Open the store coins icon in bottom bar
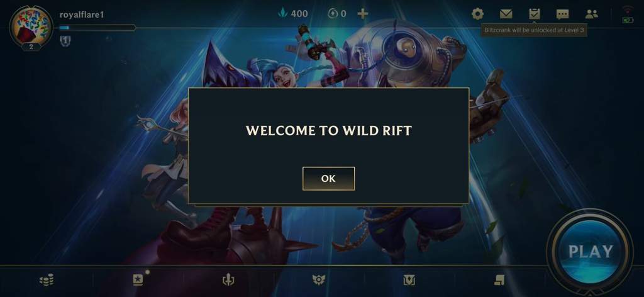Image resolution: width=644 pixels, height=297 pixels. [47, 281]
